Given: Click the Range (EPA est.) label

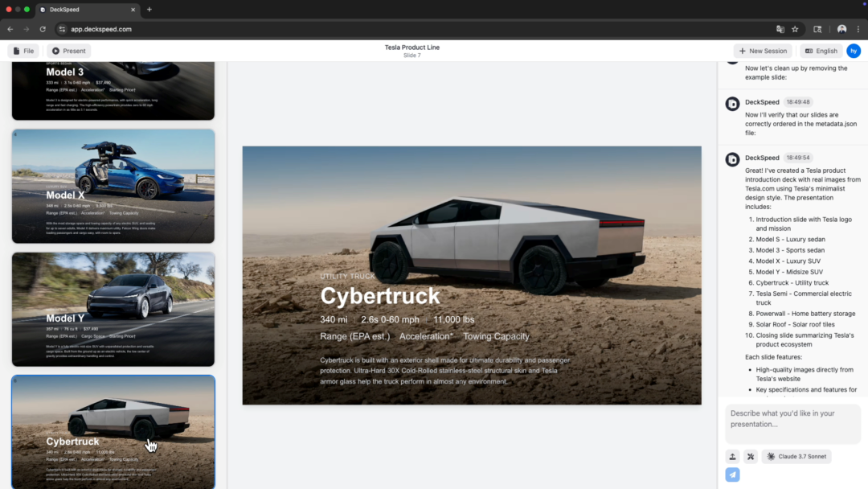Looking at the screenshot, I should tap(355, 336).
